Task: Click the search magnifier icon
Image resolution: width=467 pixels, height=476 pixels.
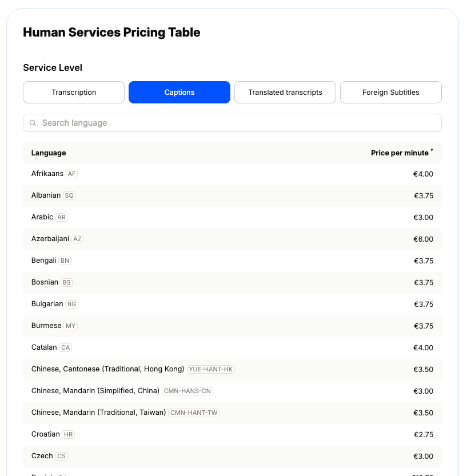Action: click(x=33, y=123)
